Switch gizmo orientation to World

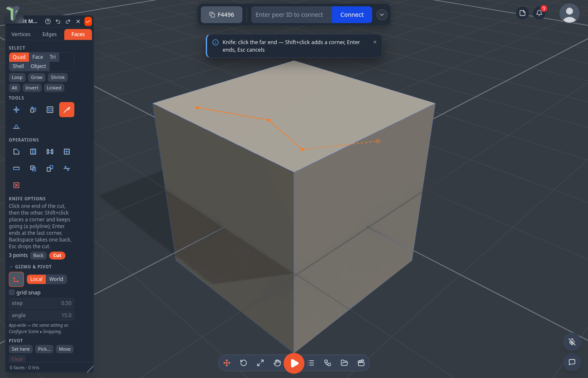(x=56, y=279)
